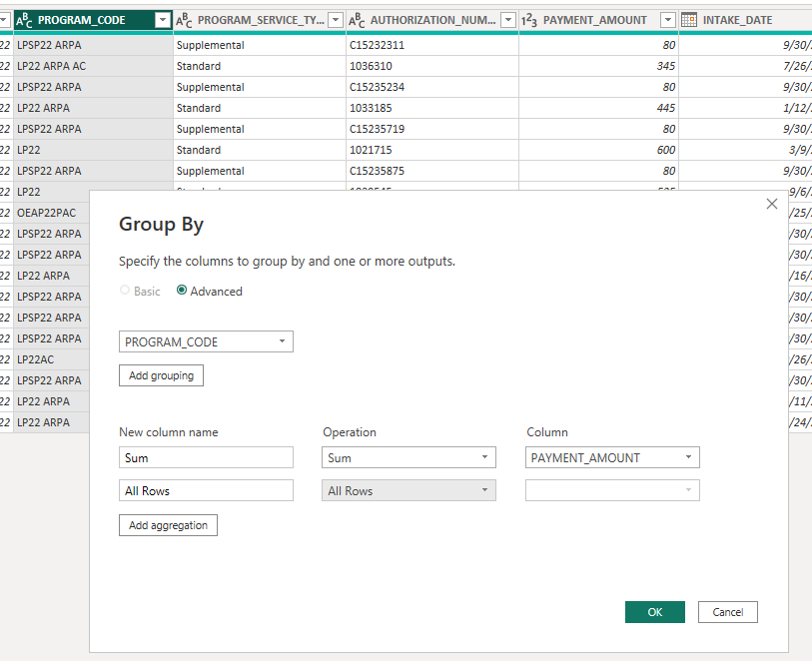Viewport: 812px width, 661px height.
Task: Click the Add grouping button
Action: [x=161, y=375]
